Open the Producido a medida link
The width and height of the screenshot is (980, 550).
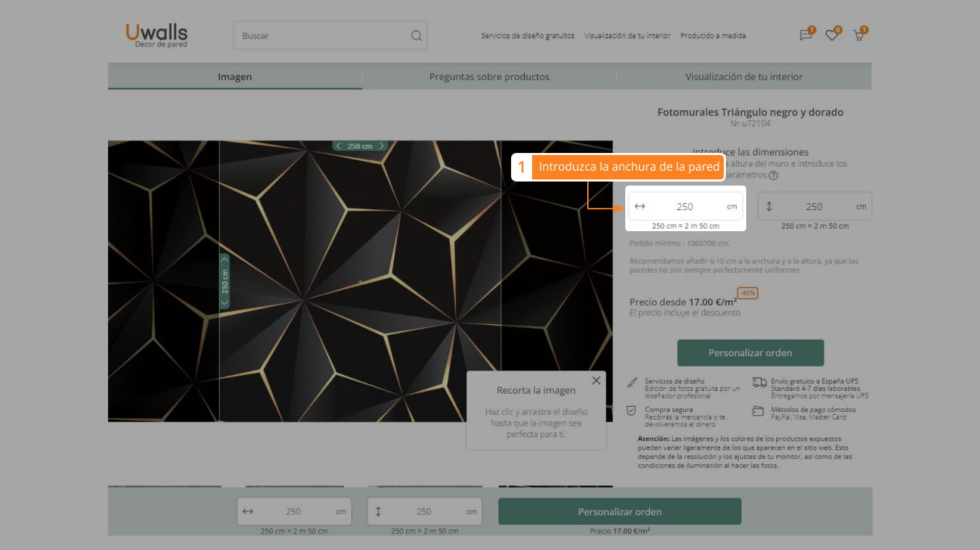pos(713,36)
